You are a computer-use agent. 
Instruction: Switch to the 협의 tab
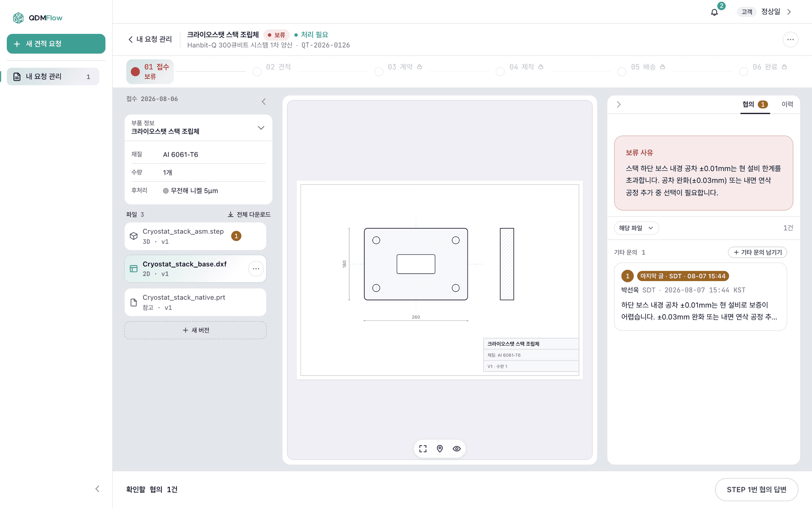pyautogui.click(x=755, y=104)
